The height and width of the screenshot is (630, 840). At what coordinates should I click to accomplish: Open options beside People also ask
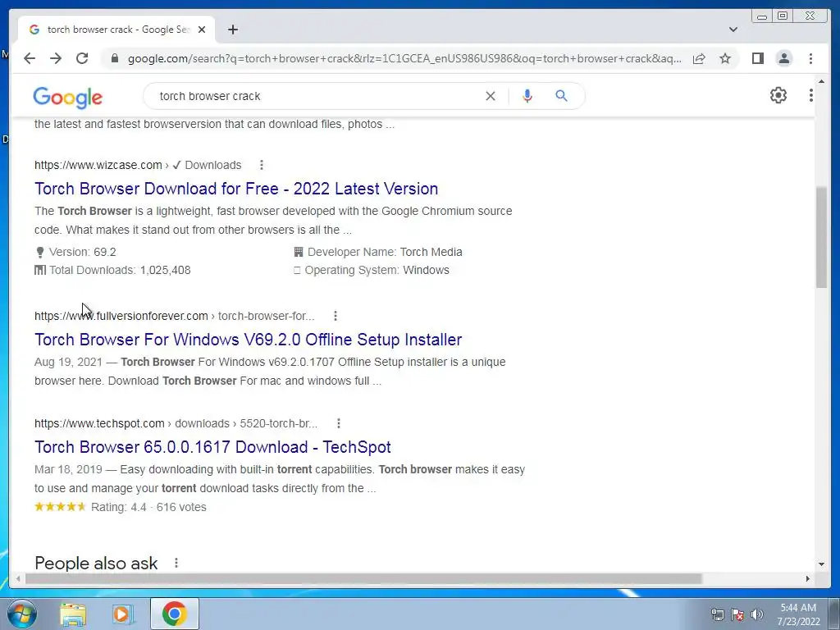[176, 563]
